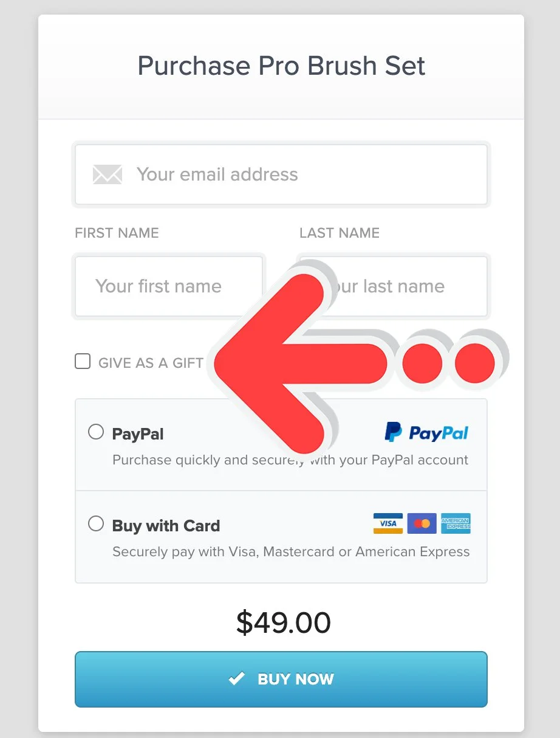Click the envelope icon in email field
This screenshot has height=738, width=560.
point(108,174)
